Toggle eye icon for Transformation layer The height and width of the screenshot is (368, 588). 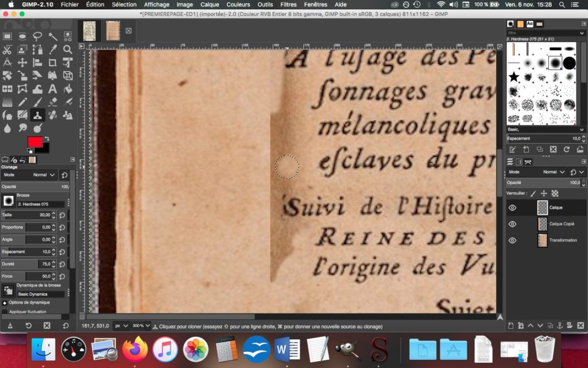512,240
